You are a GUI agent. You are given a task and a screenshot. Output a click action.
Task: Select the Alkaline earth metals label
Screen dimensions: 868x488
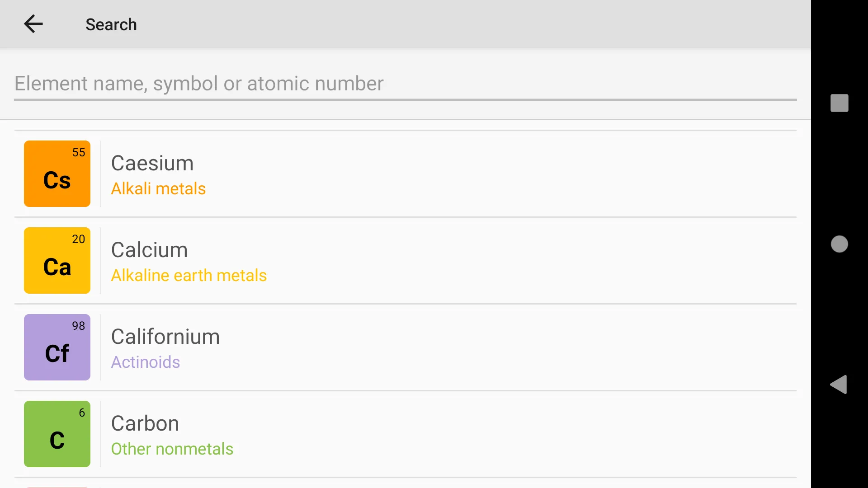(189, 275)
